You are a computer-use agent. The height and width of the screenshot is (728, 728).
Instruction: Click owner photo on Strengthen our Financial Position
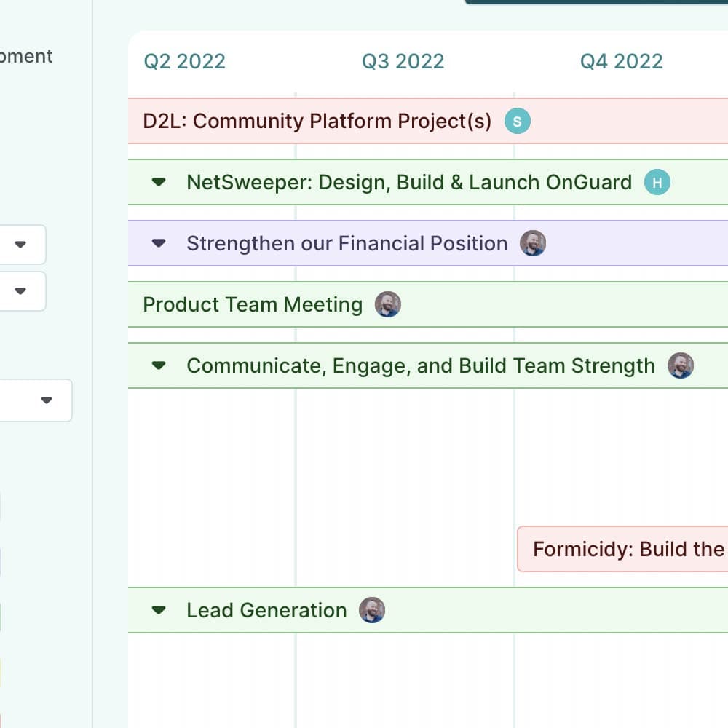[x=533, y=243]
